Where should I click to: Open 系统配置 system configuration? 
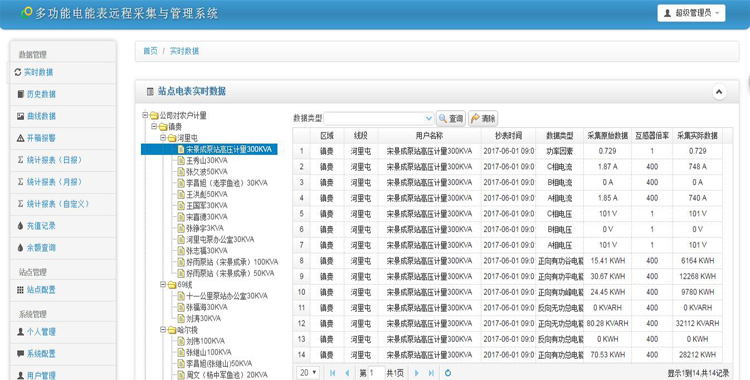(41, 354)
